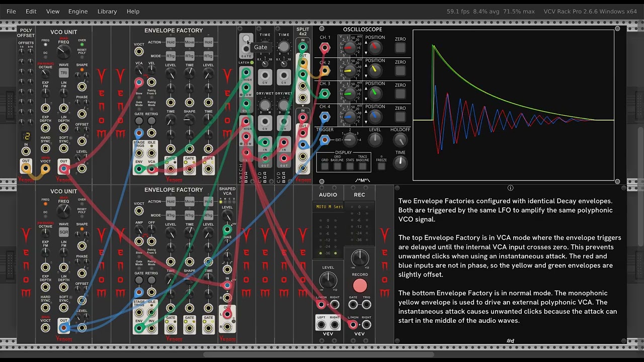Click bottom Envelope Factory INV output jack
This screenshot has height=362, width=644.
151,328
